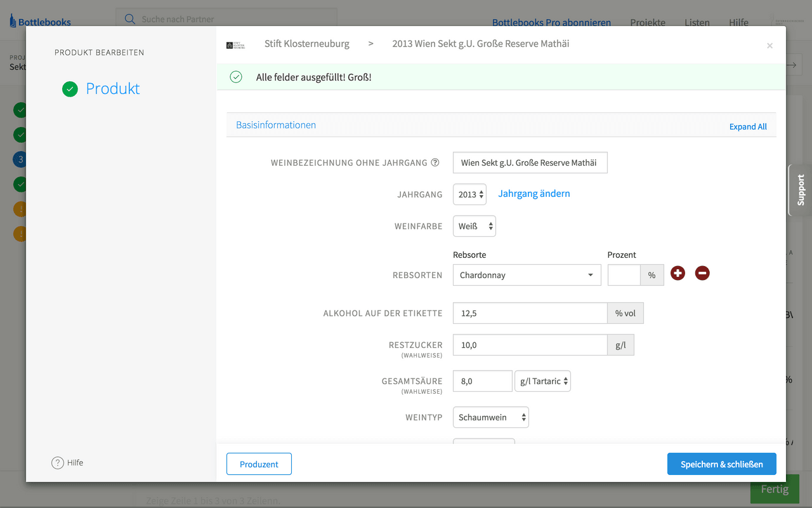Open Rebsorte Chardonnay combo box

(527, 275)
